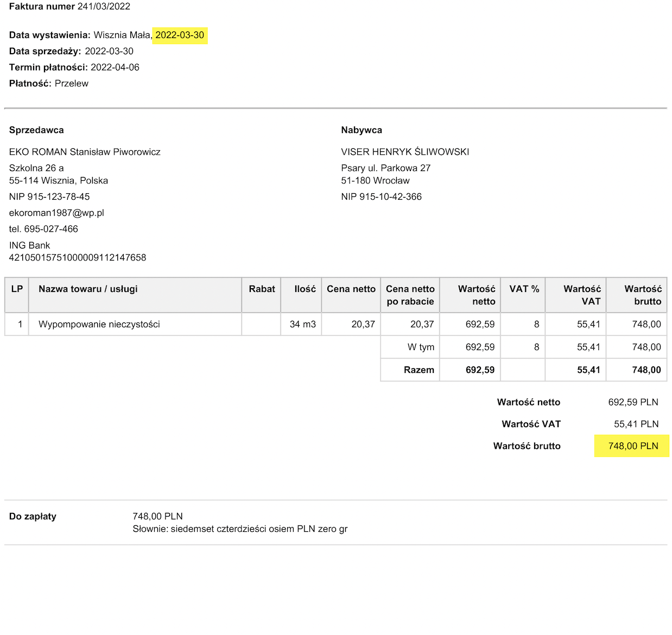
Task: Click the Sprzedawca heading
Action: [36, 130]
